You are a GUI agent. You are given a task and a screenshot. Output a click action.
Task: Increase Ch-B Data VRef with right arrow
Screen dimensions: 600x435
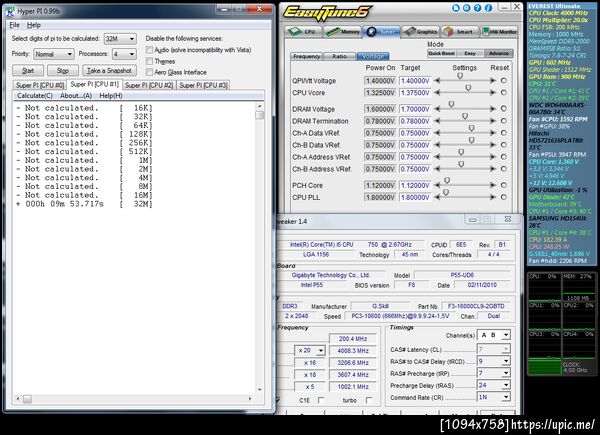pyautogui.click(x=493, y=145)
